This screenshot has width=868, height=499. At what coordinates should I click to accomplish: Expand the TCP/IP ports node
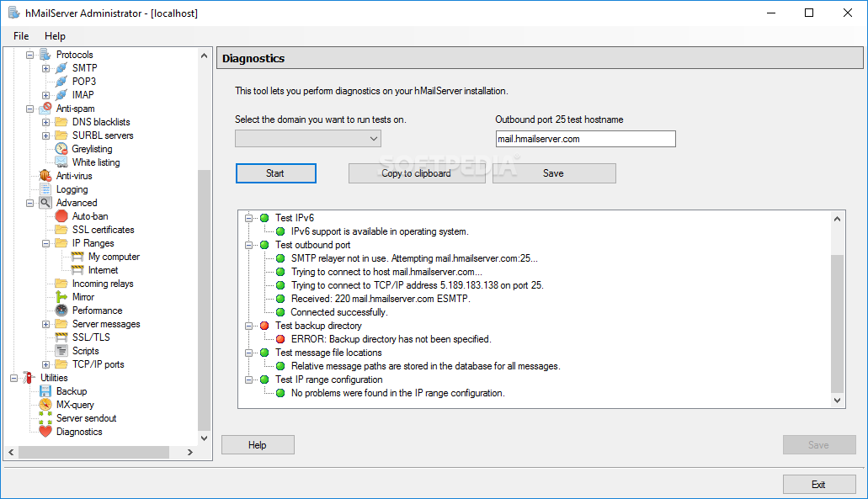click(46, 364)
